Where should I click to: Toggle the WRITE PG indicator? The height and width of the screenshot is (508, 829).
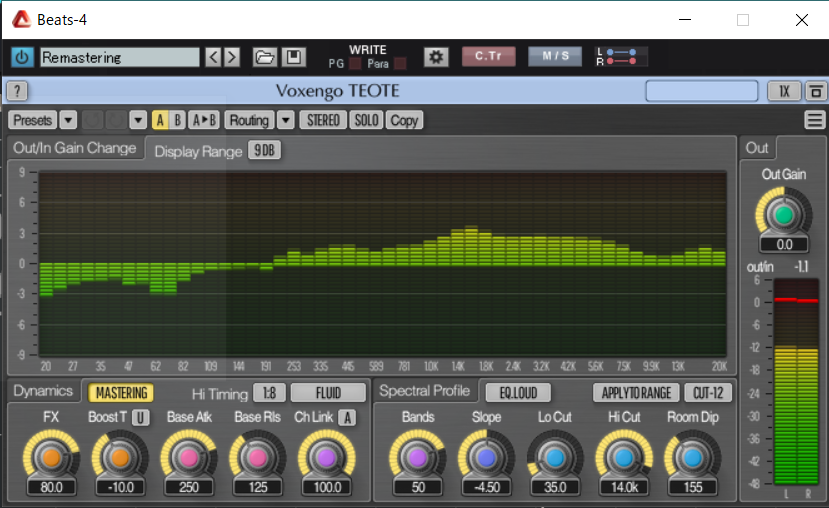[x=355, y=64]
